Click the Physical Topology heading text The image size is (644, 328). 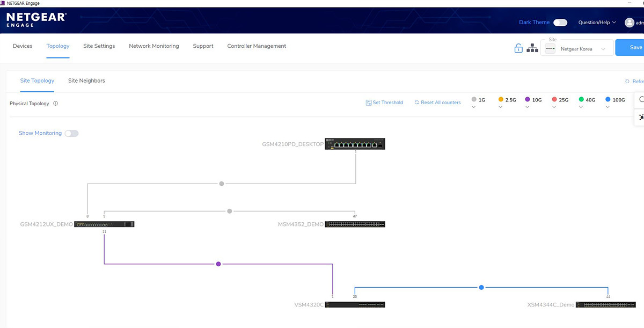click(30, 104)
